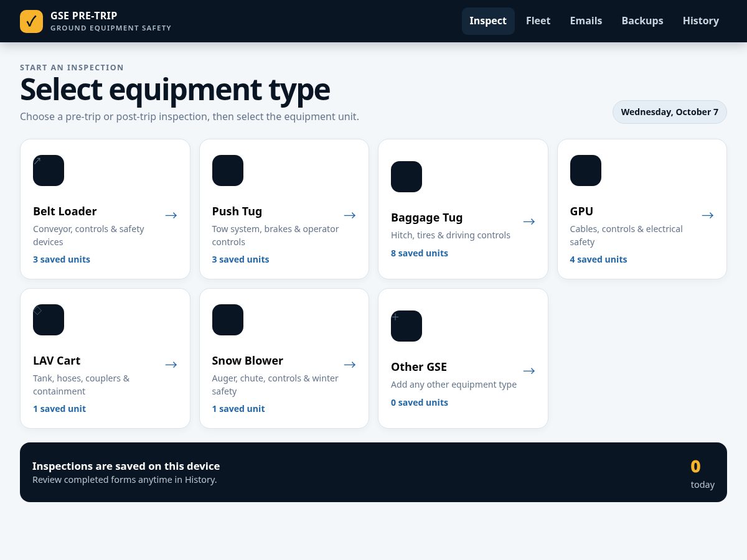Click the Belt Loader dark icon tile
The height and width of the screenshot is (560, 747).
pos(49,170)
